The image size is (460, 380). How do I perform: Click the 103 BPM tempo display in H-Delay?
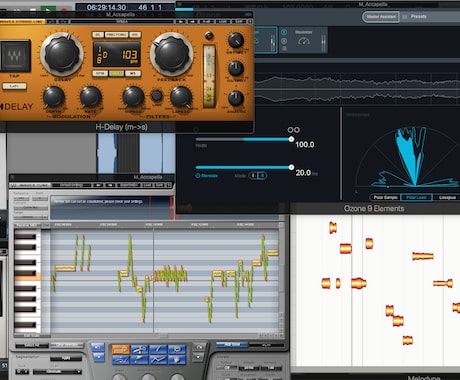coord(130,56)
